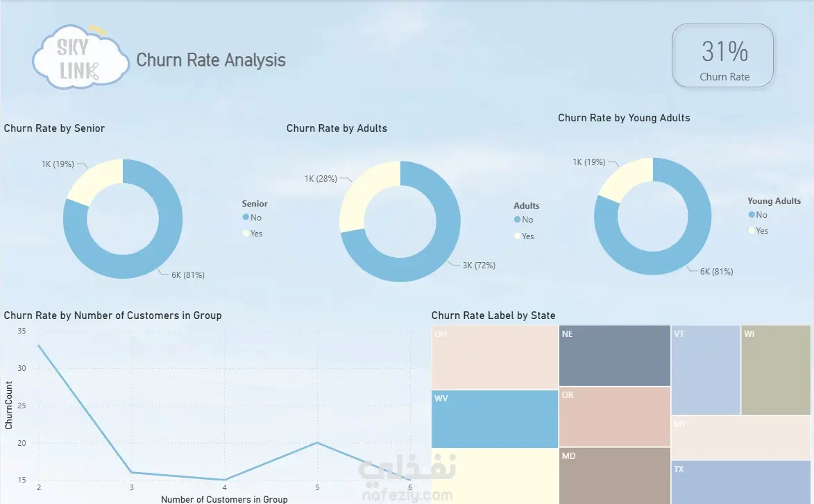Select the MD tile in the treemap
Viewport: 814px width, 504px height.
click(615, 476)
